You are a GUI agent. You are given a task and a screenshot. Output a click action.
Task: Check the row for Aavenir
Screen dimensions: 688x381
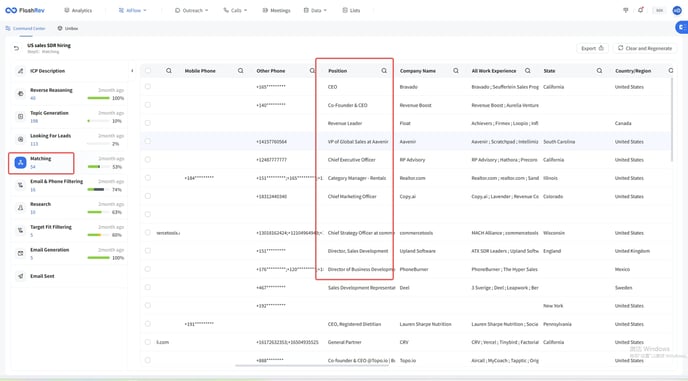148,141
